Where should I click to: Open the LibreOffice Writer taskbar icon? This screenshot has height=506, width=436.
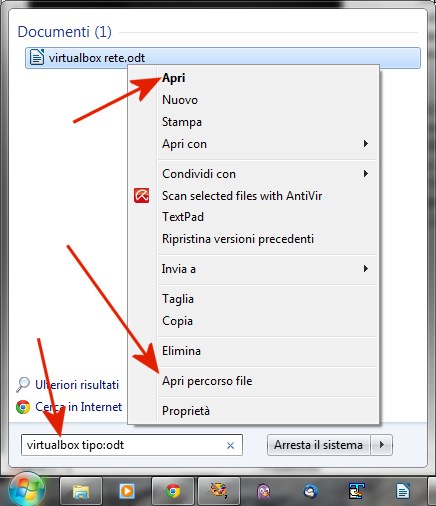(x=402, y=491)
